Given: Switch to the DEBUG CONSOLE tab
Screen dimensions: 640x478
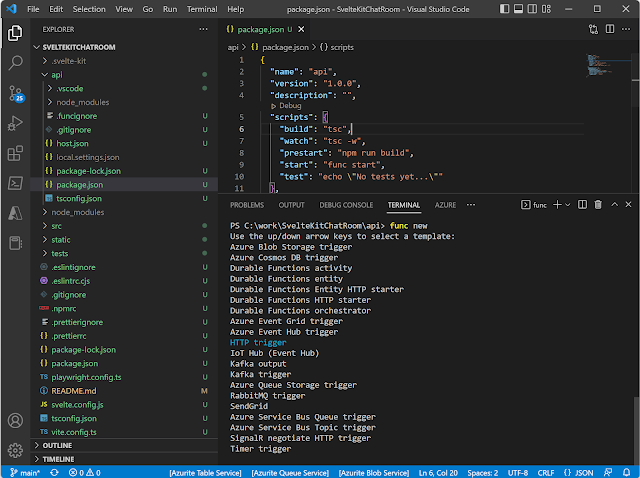Looking at the screenshot, I should [346, 205].
